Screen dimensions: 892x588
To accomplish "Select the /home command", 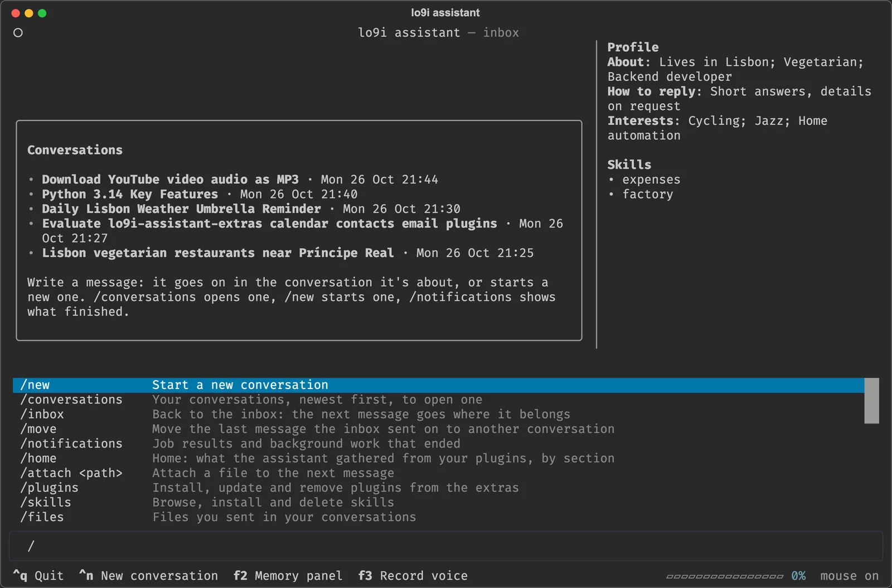I will (x=438, y=458).
